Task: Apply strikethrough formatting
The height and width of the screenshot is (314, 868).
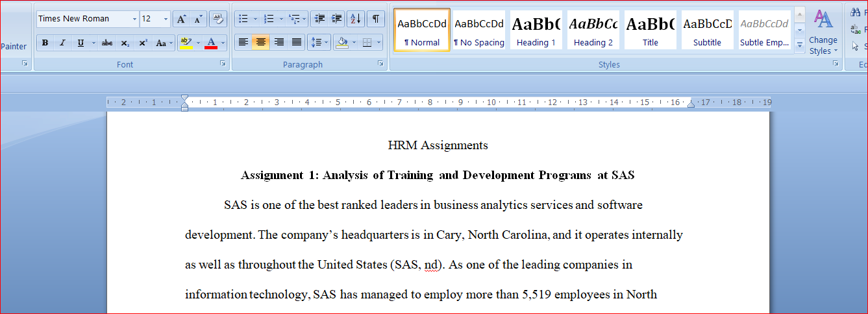Action: (107, 43)
